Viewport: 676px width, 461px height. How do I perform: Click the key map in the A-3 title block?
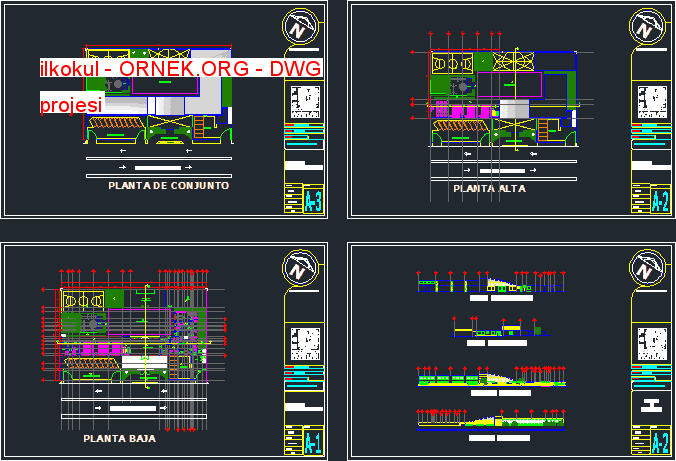click(305, 102)
